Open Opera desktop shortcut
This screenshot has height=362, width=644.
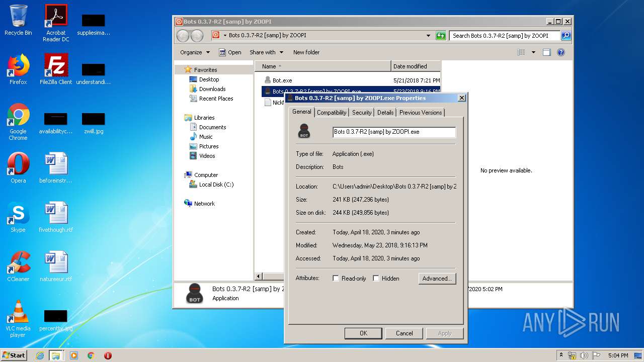(18, 168)
